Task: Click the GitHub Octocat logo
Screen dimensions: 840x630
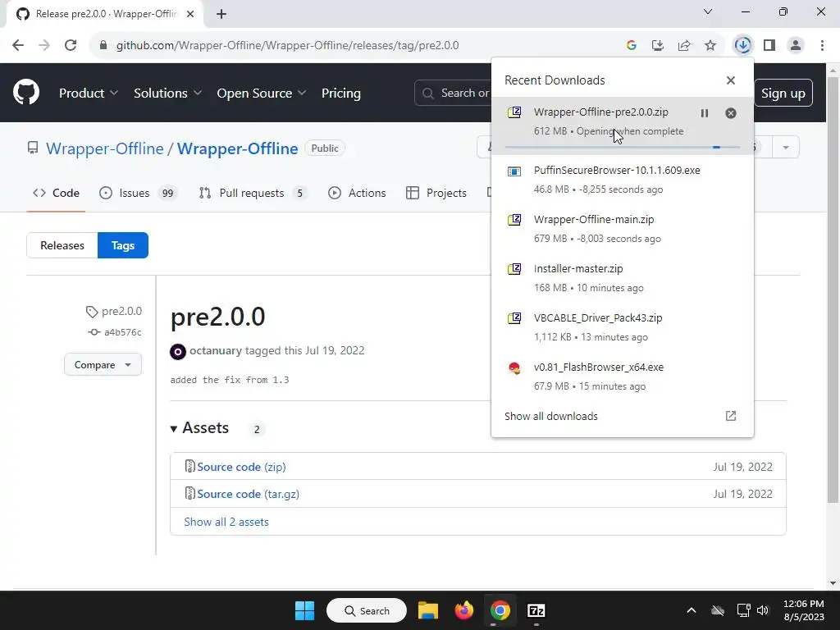Action: tap(26, 92)
